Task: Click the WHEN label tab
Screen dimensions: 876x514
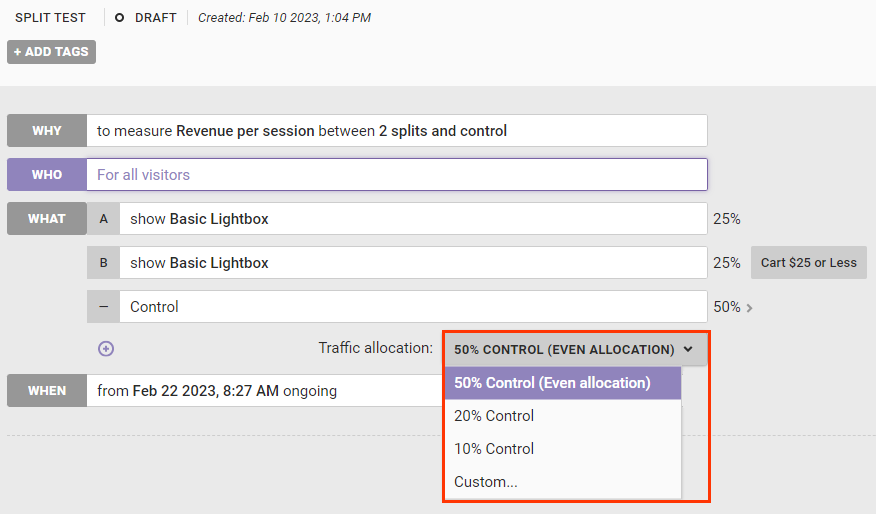Action: point(47,391)
